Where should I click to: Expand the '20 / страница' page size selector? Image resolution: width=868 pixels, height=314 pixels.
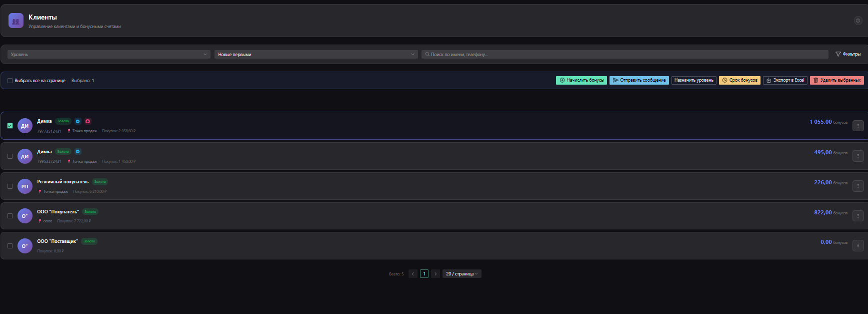tap(461, 274)
